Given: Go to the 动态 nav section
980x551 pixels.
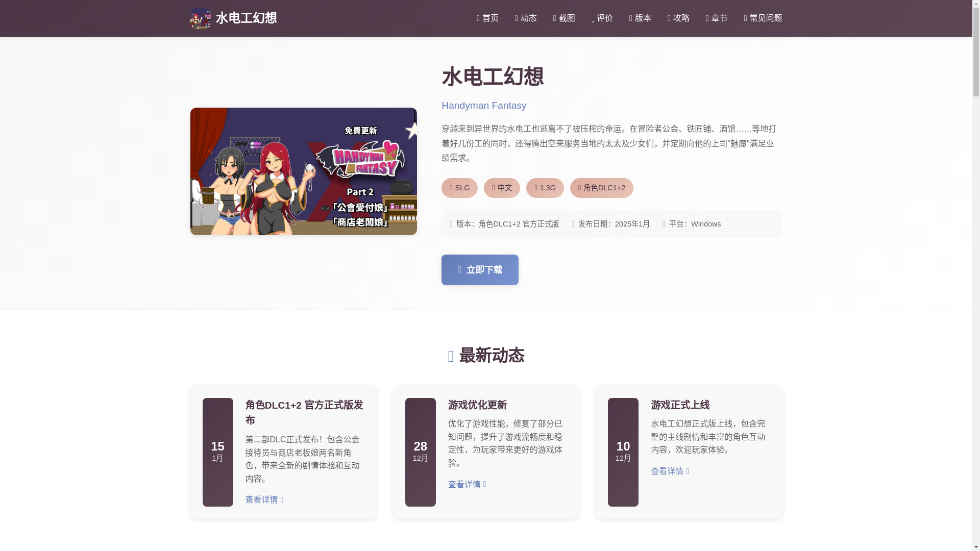Looking at the screenshot, I should tap(526, 18).
